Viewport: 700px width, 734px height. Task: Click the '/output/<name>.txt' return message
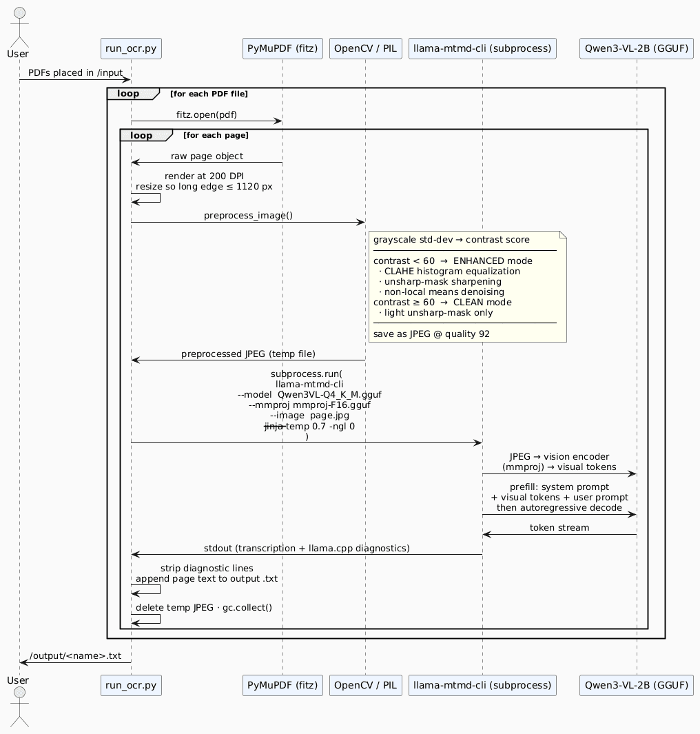pos(75,656)
